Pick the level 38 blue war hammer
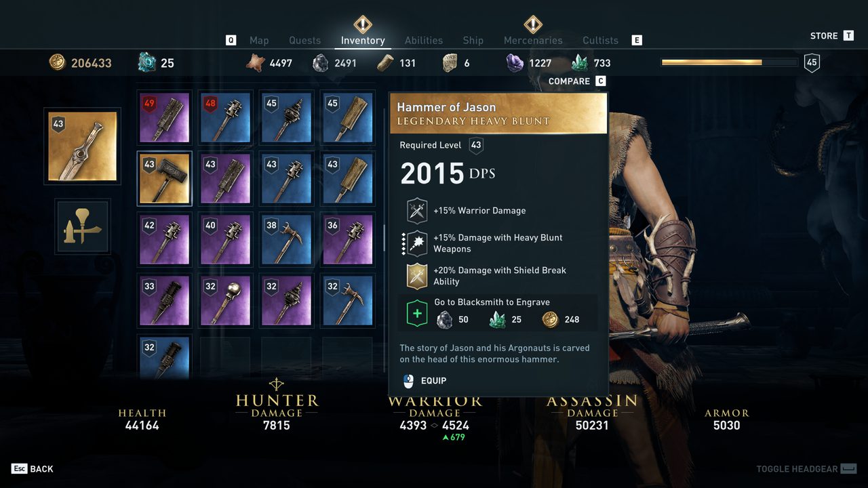868x488 pixels. (287, 240)
